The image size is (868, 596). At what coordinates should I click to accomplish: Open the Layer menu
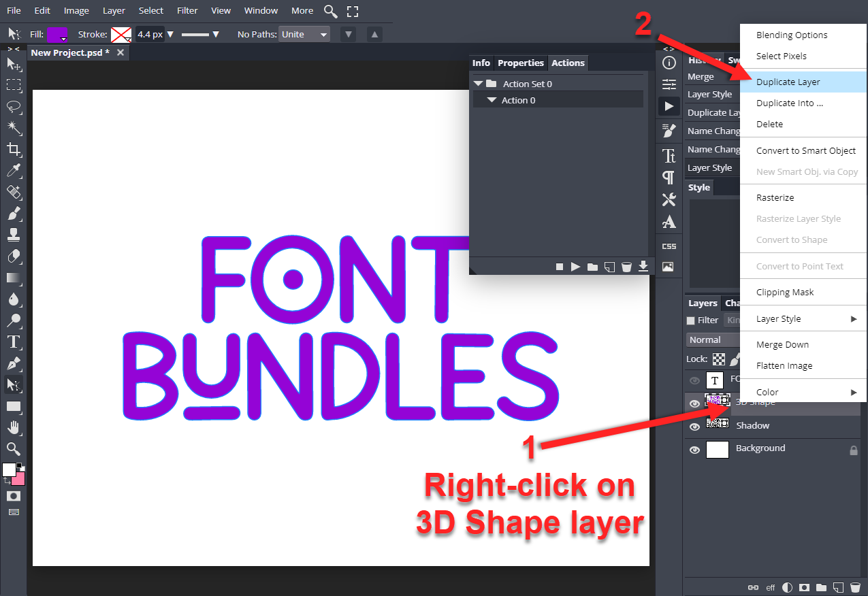pos(114,11)
